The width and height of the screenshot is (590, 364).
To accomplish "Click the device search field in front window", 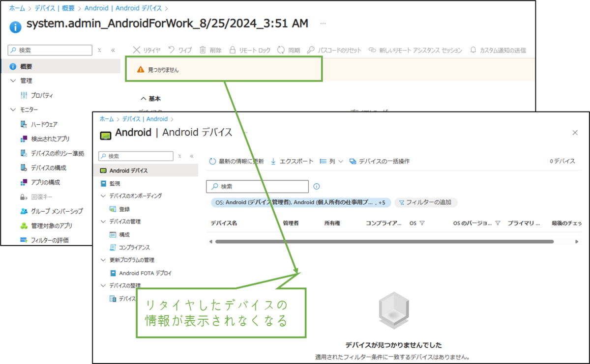I will (x=257, y=187).
